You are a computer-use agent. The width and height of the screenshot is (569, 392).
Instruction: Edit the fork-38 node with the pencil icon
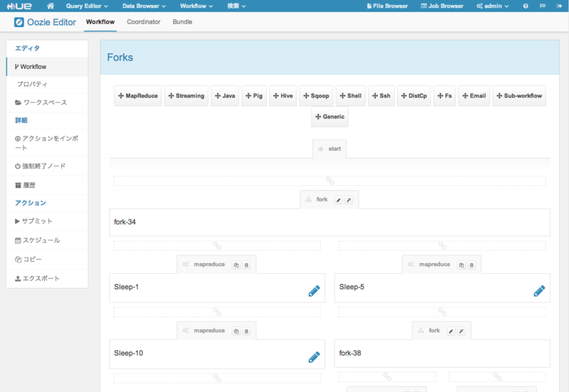pyautogui.click(x=451, y=331)
